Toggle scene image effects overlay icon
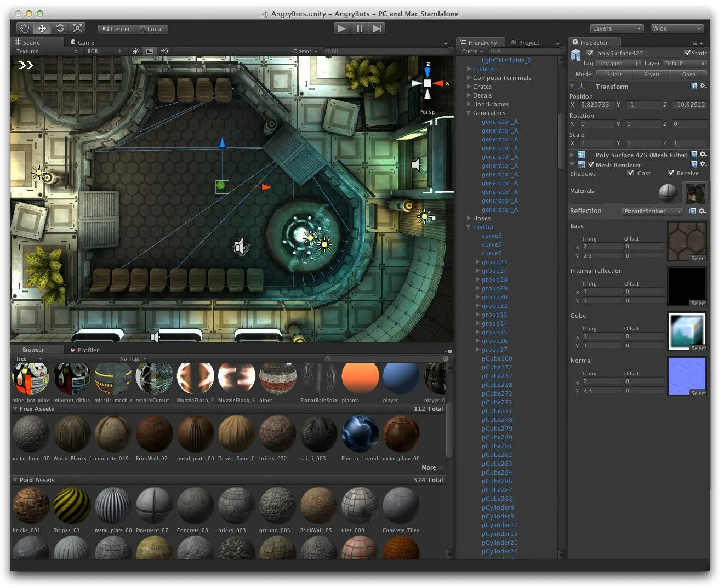 click(150, 51)
